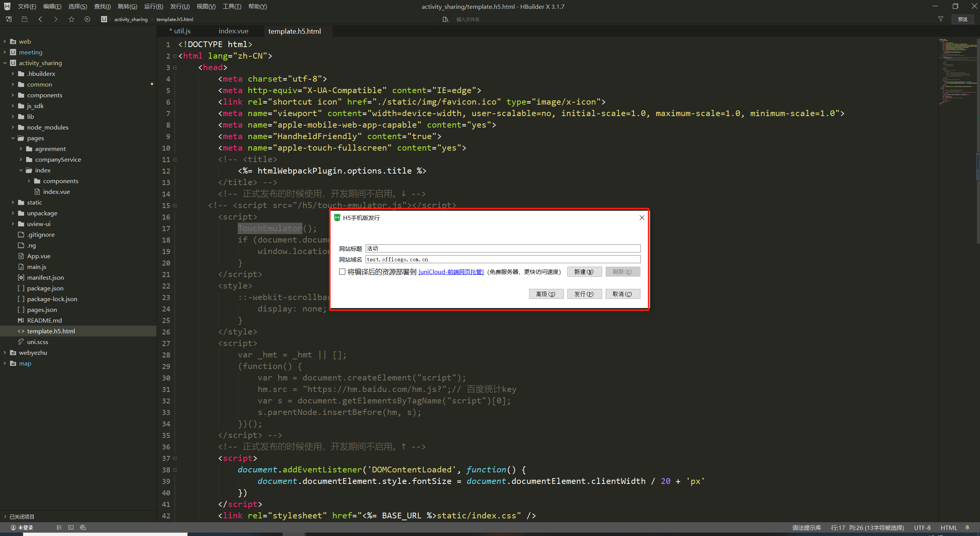Click the save file toolbar icon

[24, 19]
